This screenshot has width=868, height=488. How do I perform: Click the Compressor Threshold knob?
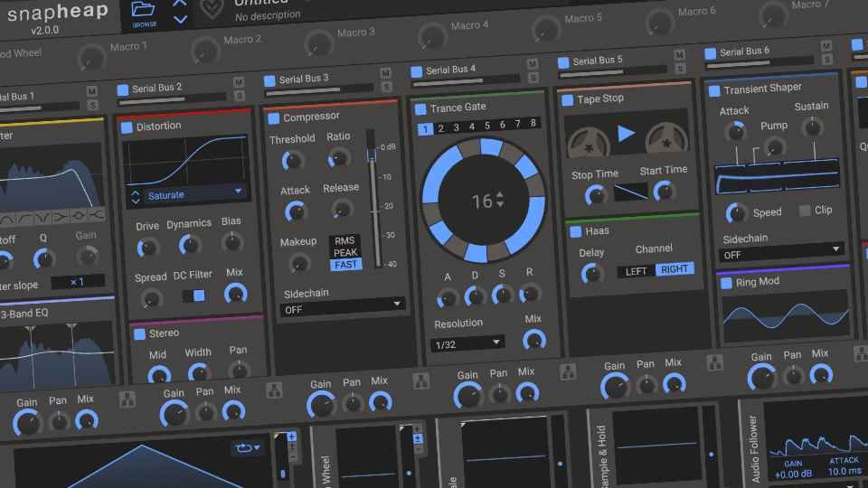point(292,161)
